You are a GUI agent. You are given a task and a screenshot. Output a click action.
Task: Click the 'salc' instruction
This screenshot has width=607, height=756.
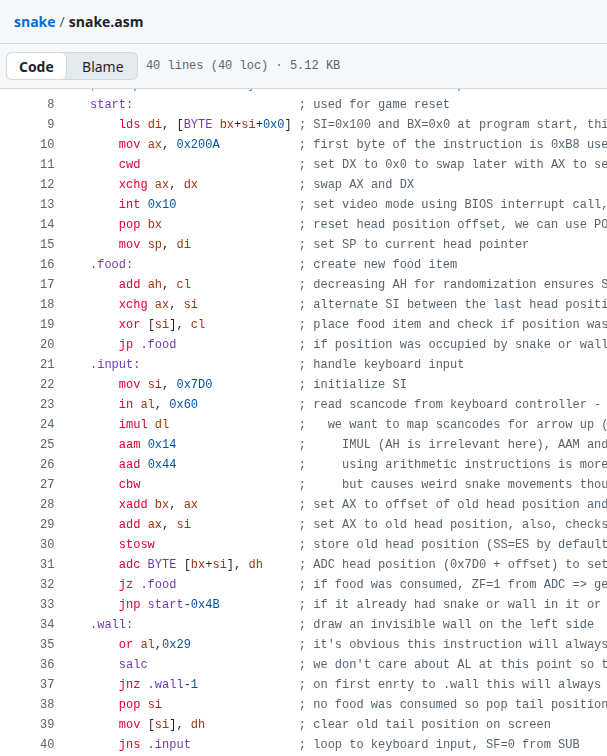pos(133,664)
